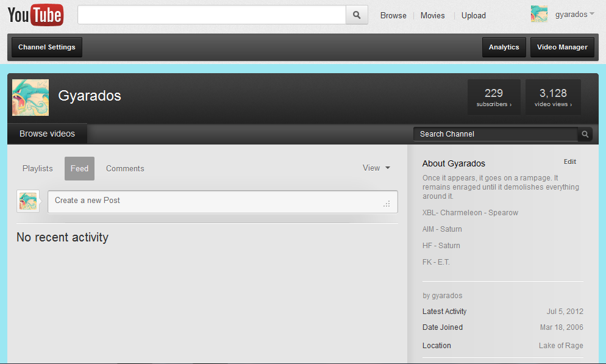The image size is (606, 364).
Task: Click the 'Location' label
Action: pos(437,346)
